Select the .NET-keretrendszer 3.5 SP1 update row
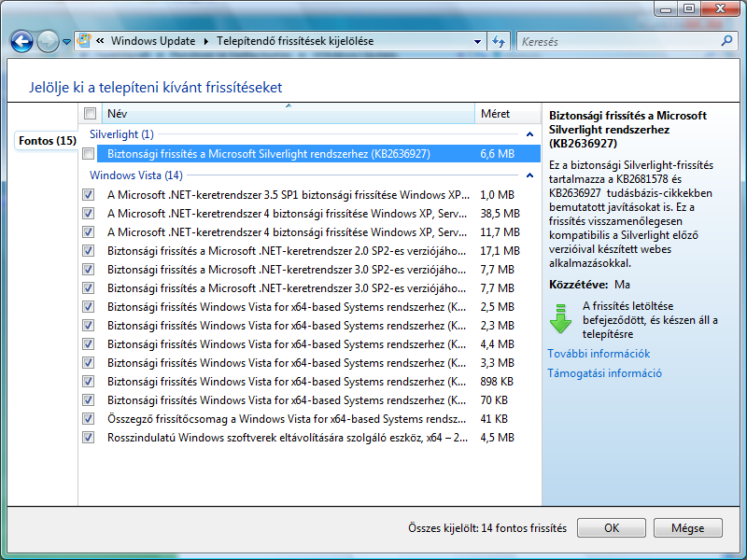Viewport: 747px width, 560px height. (318, 195)
